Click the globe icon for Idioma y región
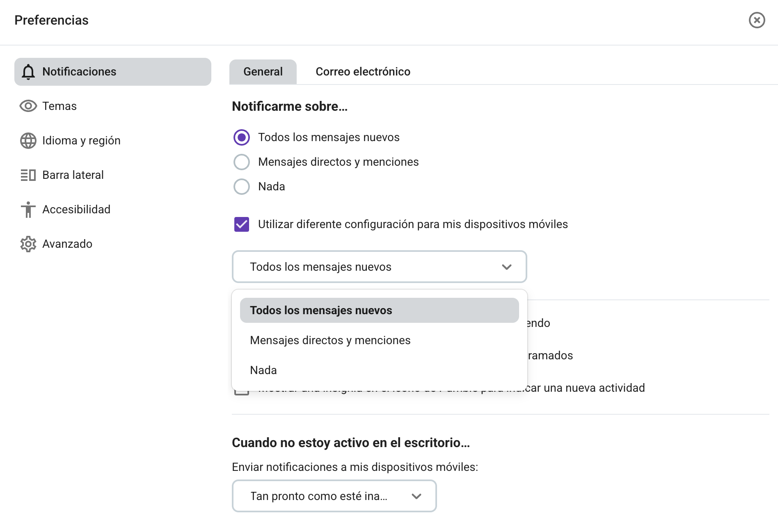This screenshot has width=778, height=532. tap(28, 140)
